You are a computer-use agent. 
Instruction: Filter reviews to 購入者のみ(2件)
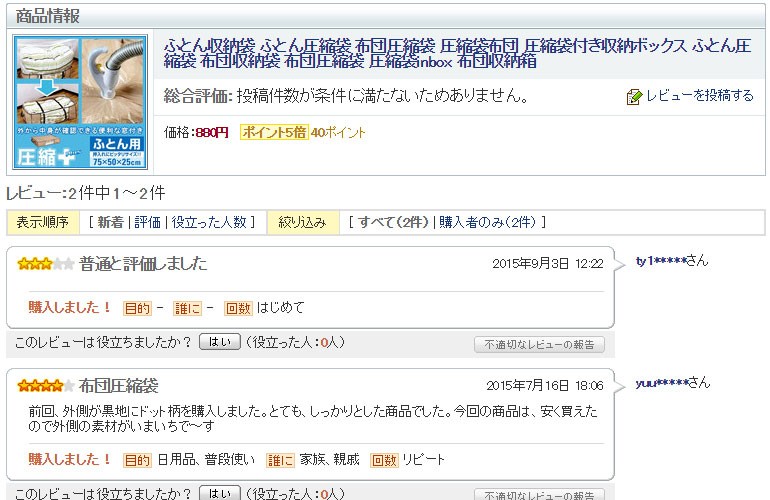pos(490,222)
